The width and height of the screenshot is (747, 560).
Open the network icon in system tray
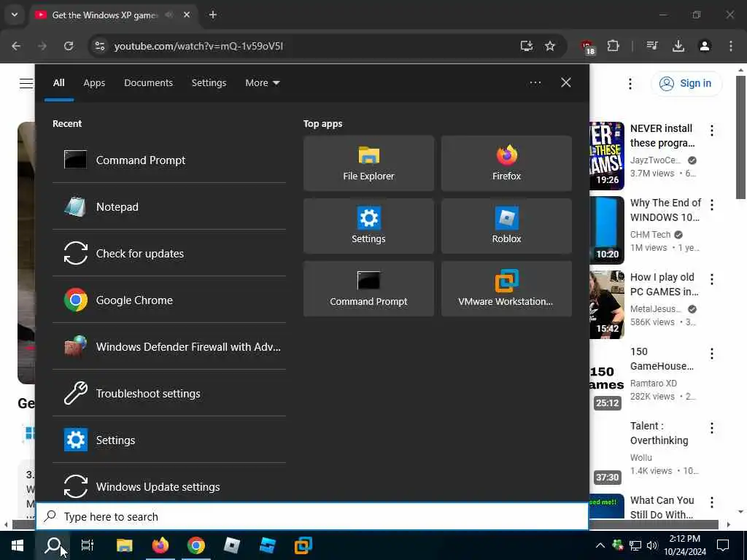tap(635, 545)
